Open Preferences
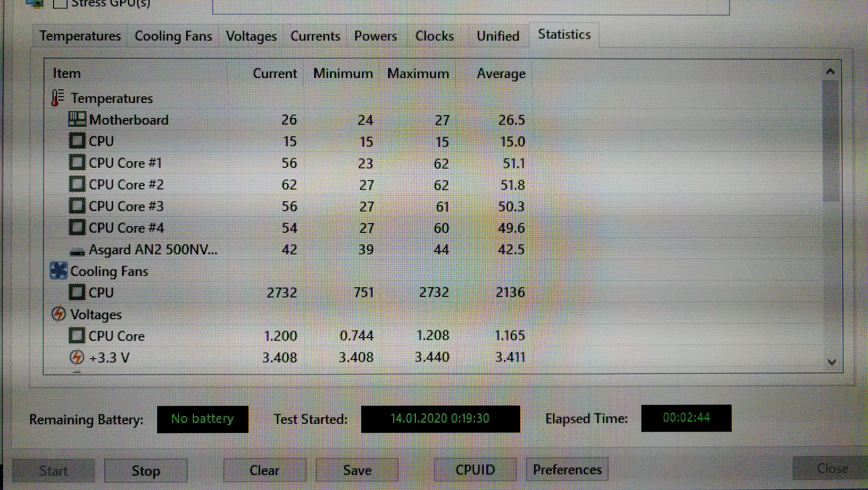 pos(567,470)
